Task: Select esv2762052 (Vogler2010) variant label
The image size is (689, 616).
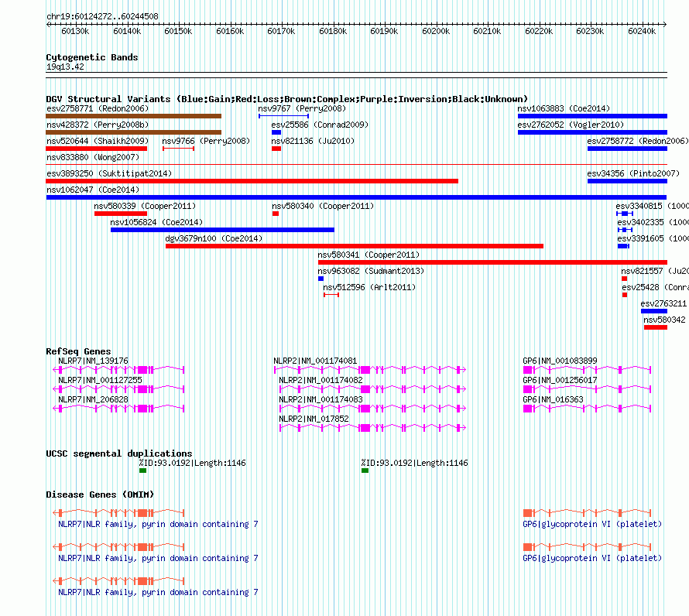Action: pos(571,125)
